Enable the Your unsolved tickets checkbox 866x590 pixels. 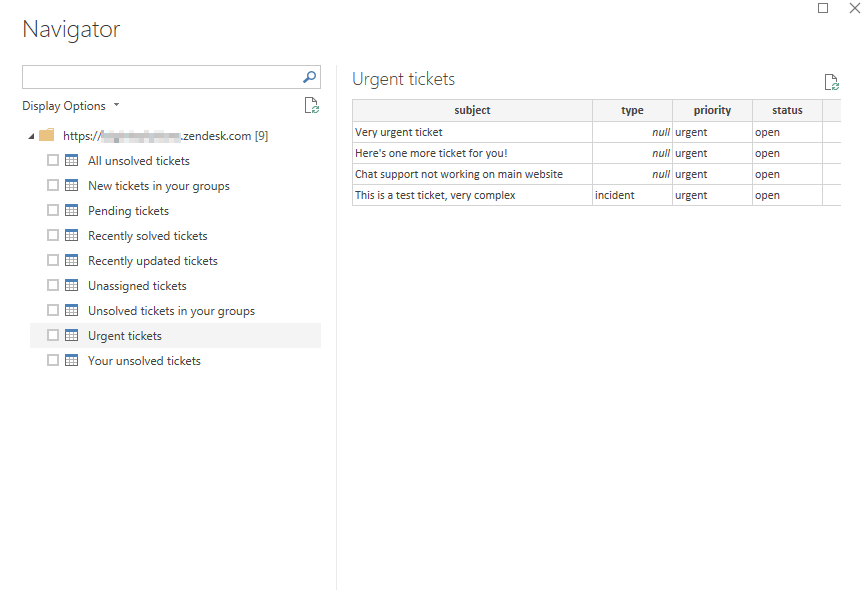point(53,360)
